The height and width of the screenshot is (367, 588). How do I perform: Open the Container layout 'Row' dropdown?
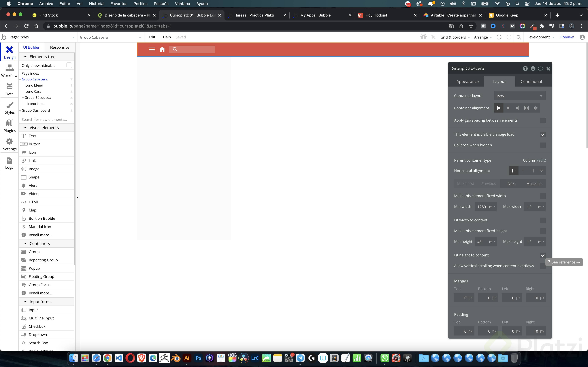point(520,96)
